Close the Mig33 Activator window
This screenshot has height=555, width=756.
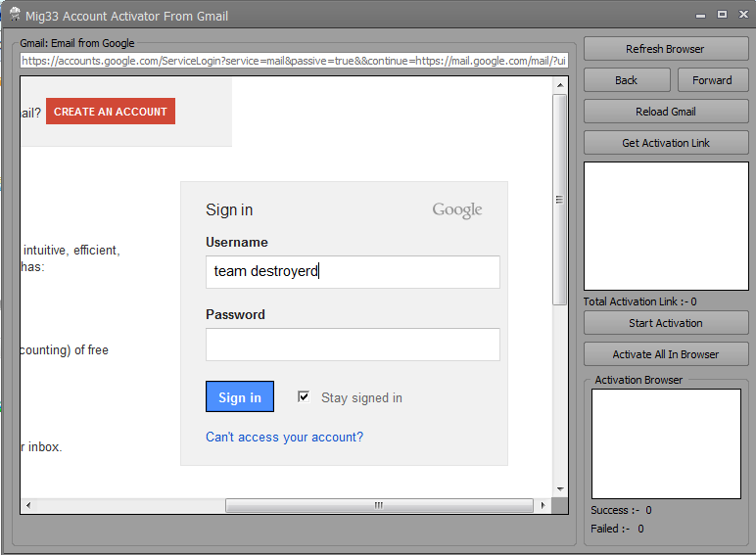point(743,15)
